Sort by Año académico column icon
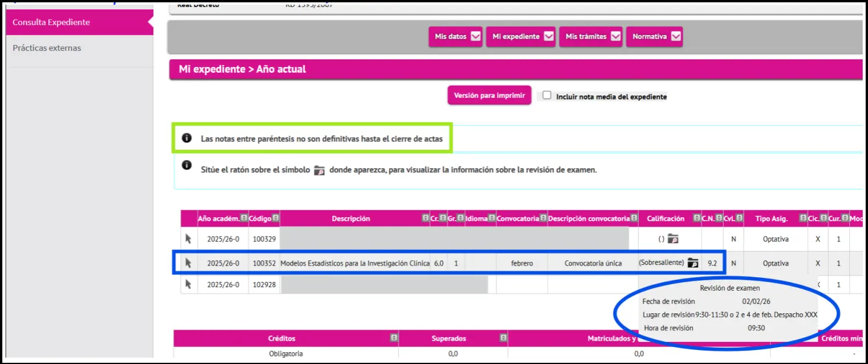 pos(244,218)
